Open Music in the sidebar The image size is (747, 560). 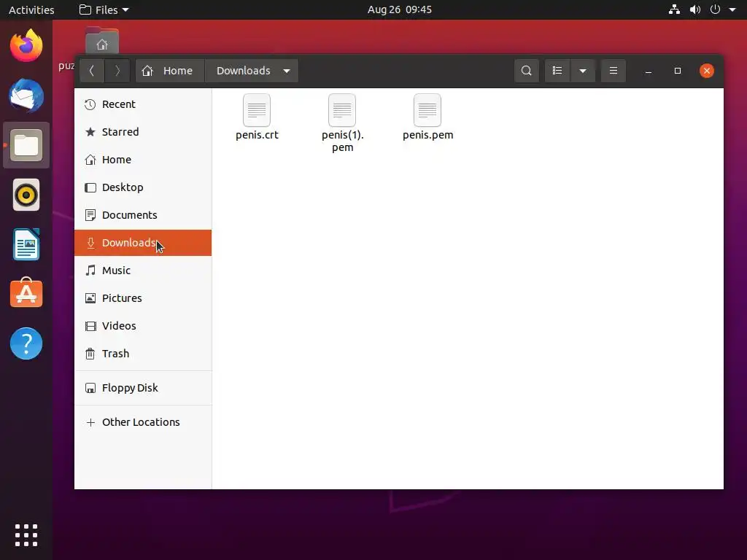143,271
